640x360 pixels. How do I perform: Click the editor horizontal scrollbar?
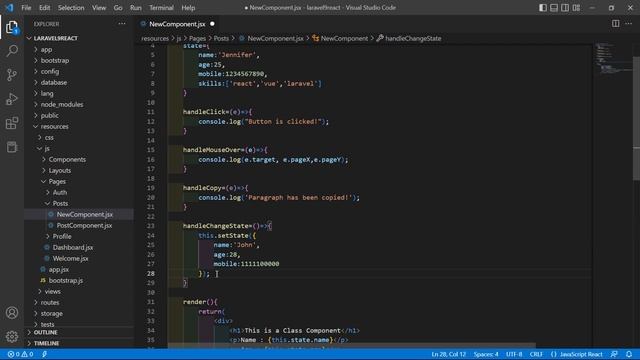351,346
